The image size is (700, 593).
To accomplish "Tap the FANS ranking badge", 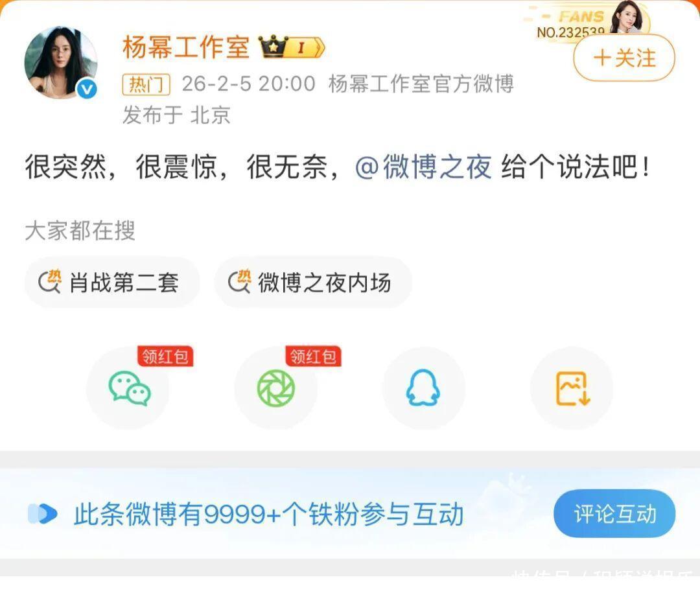I will [589, 21].
